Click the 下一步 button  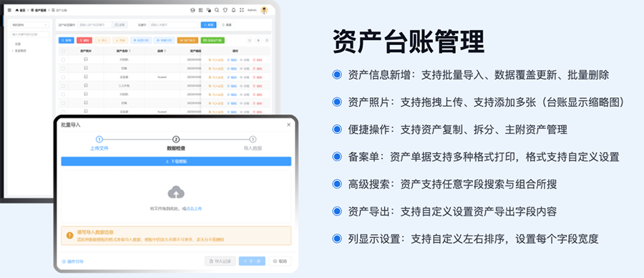pos(252,261)
